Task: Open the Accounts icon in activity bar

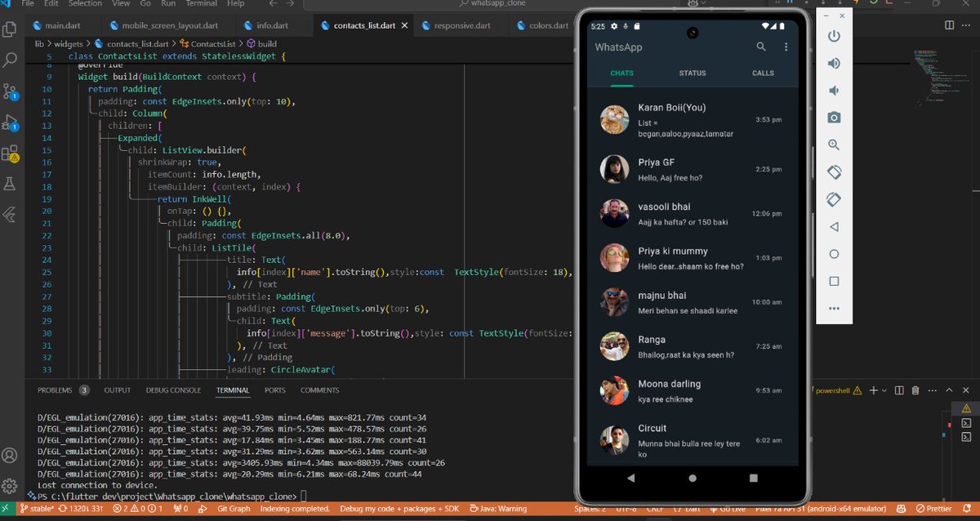Action: 10,455
